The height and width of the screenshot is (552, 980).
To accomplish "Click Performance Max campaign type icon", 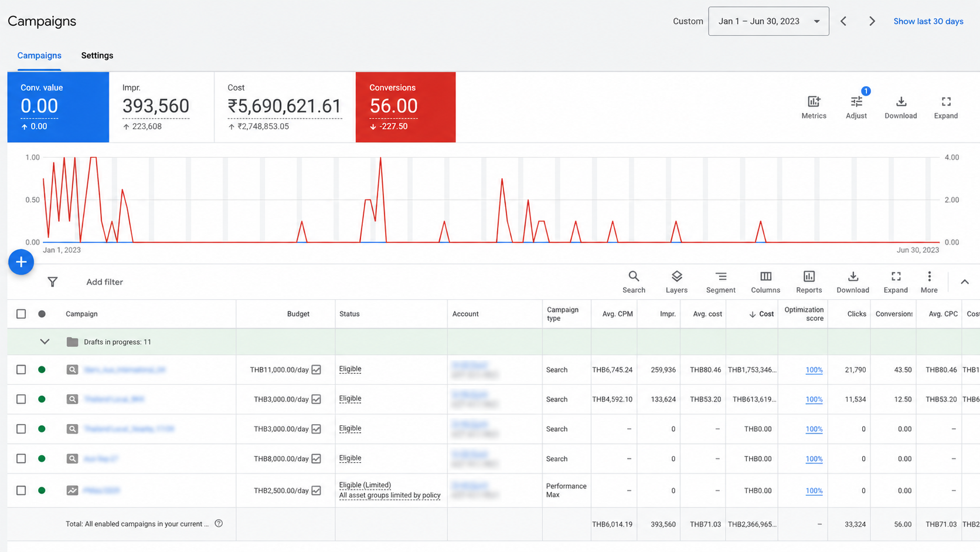I will pos(72,490).
